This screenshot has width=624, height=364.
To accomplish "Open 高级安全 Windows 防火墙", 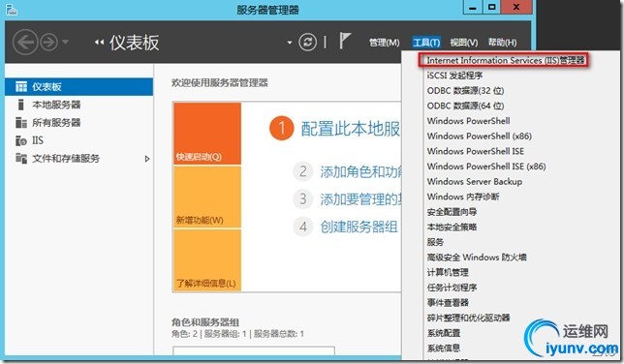I will (477, 257).
